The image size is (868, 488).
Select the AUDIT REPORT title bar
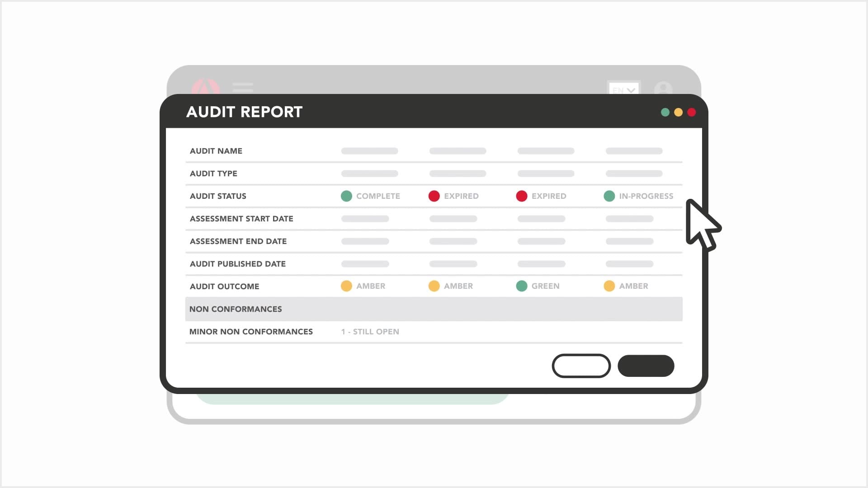[x=244, y=112]
